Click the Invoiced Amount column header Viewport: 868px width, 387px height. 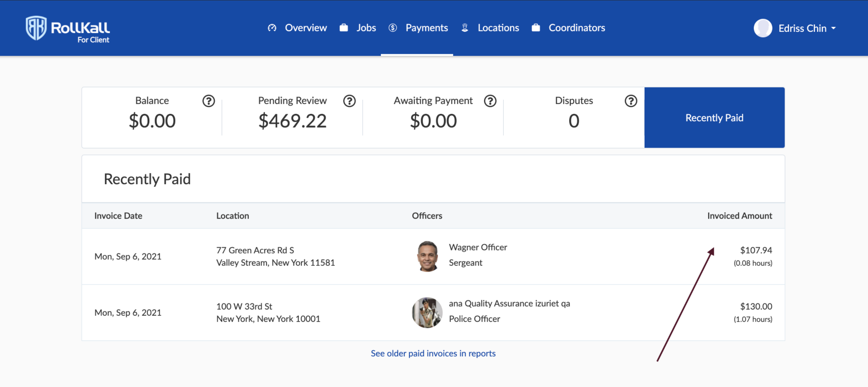[x=740, y=216]
